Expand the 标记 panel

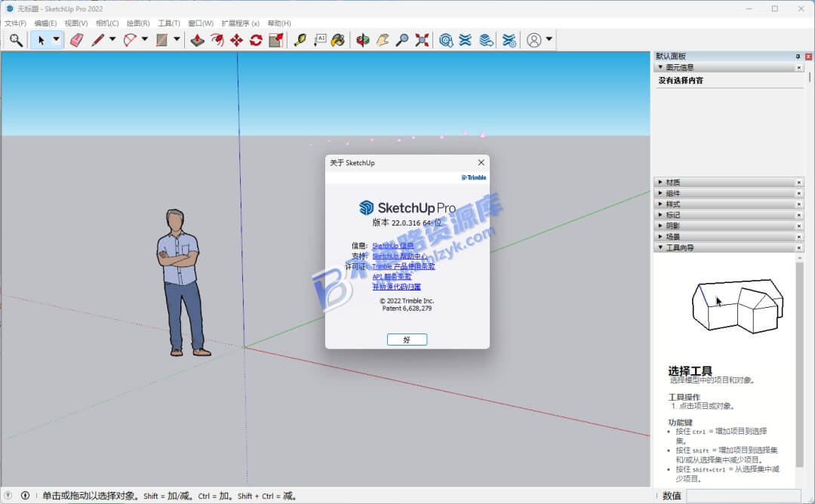660,214
